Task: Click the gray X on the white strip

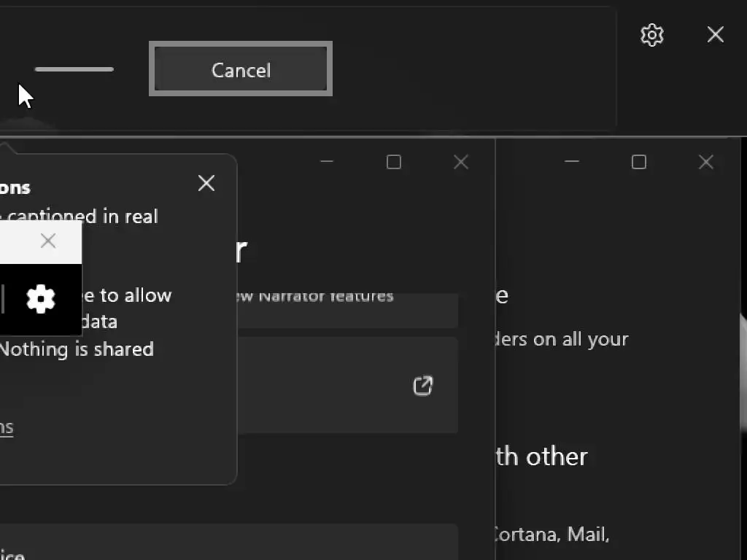Action: click(x=48, y=241)
